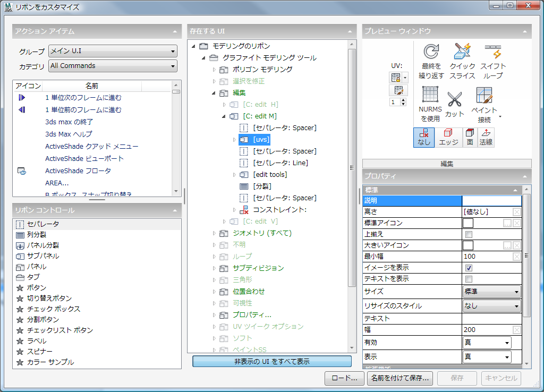This screenshot has width=544, height=392.
Task: Open the 有効 value dropdown
Action: pos(487,343)
